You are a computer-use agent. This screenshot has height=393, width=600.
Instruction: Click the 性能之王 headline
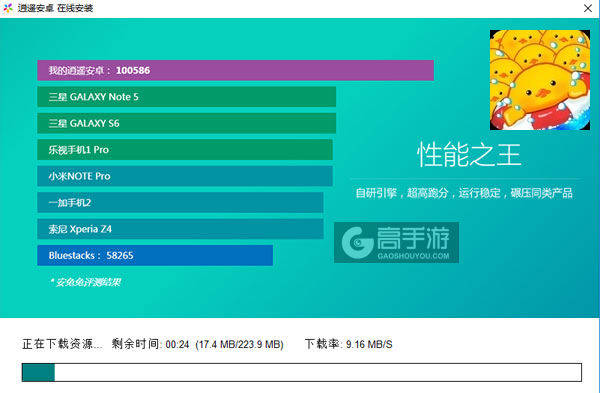[469, 154]
